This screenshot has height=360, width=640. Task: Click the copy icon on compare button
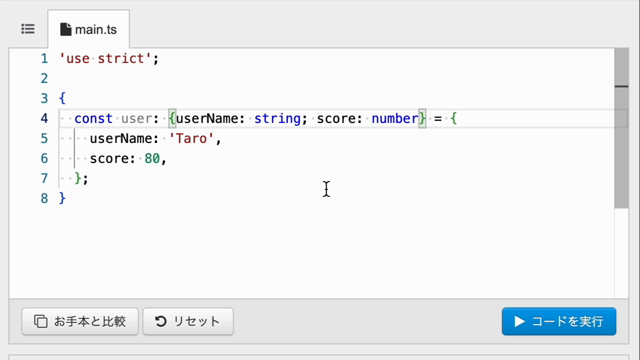[40, 322]
